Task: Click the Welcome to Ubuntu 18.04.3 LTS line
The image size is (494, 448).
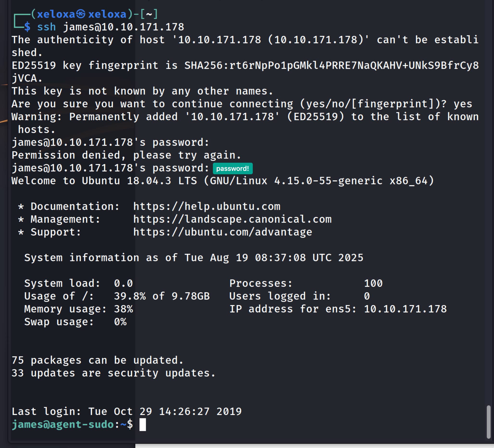Action: (222, 181)
